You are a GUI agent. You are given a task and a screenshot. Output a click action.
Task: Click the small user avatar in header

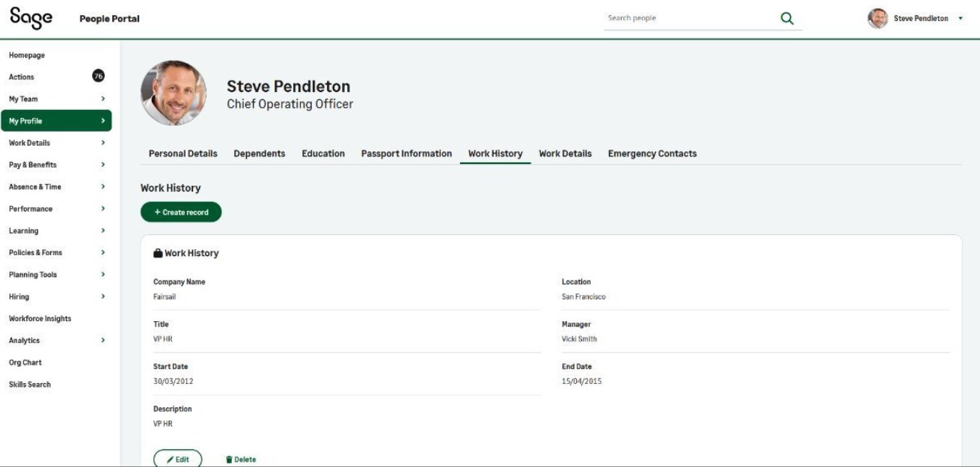(878, 19)
